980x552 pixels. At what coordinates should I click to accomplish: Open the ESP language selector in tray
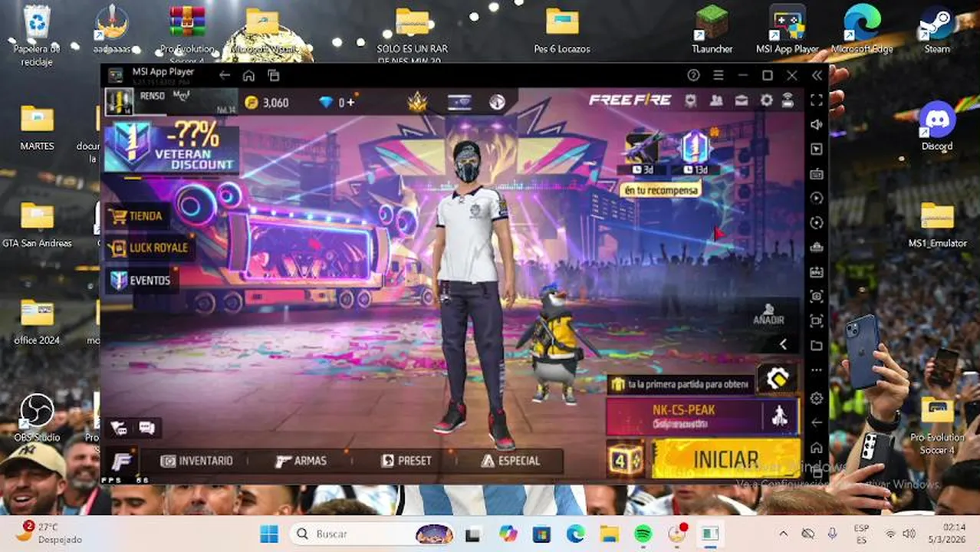(x=861, y=534)
